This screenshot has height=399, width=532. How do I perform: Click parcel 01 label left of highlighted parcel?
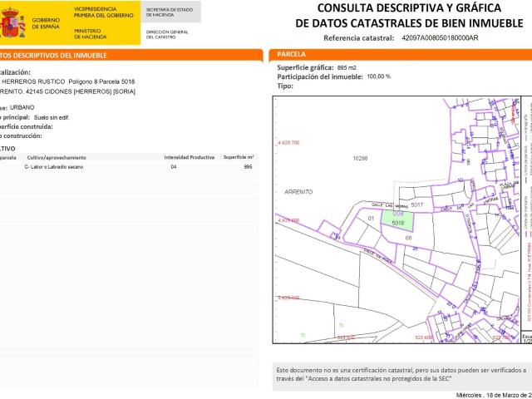pos(371,218)
